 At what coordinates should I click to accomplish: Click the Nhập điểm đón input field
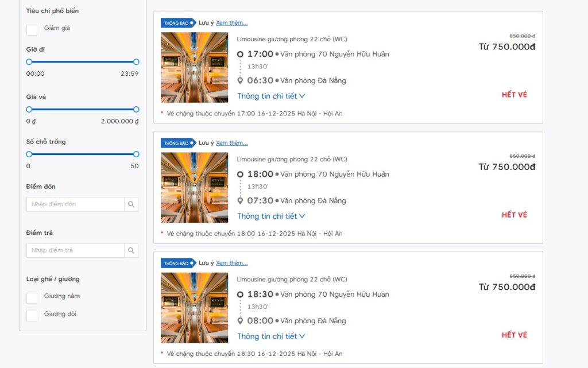(x=75, y=204)
